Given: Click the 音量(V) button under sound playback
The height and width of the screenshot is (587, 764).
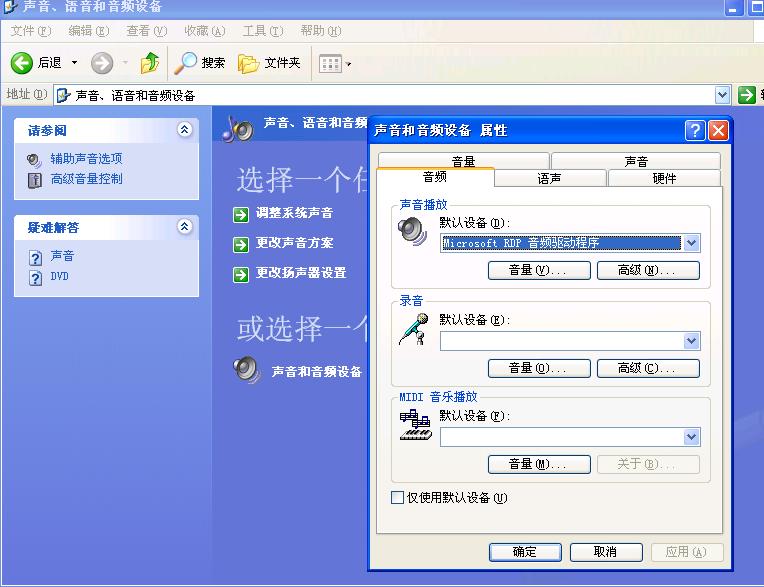Looking at the screenshot, I should [539, 270].
